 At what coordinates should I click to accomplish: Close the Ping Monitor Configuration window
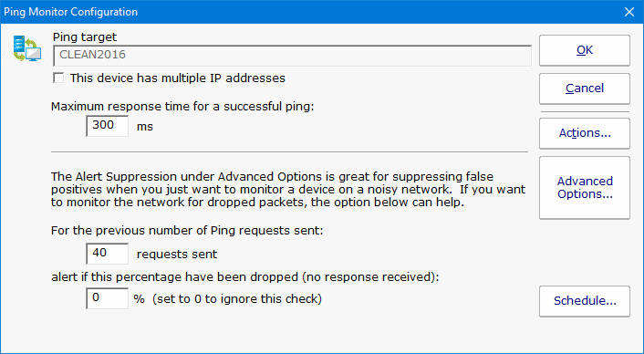point(629,12)
